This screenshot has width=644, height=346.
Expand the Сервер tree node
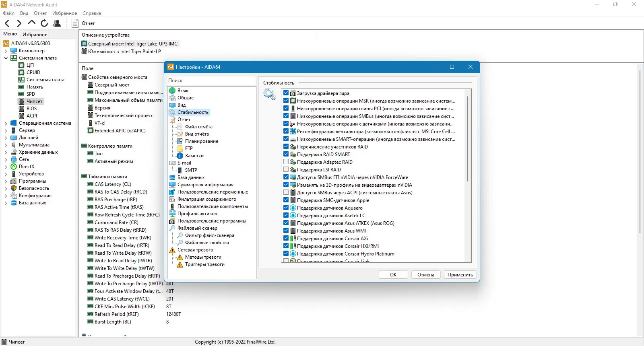pyautogui.click(x=6, y=130)
